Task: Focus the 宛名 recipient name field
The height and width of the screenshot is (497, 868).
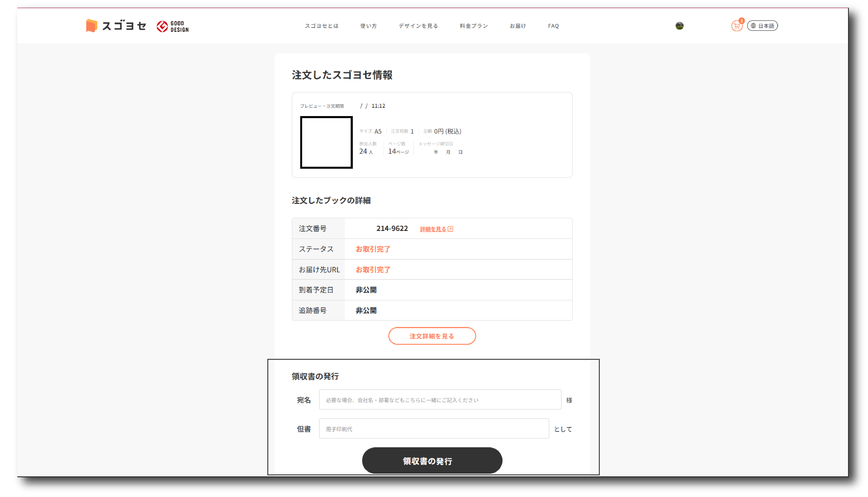Action: [440, 399]
